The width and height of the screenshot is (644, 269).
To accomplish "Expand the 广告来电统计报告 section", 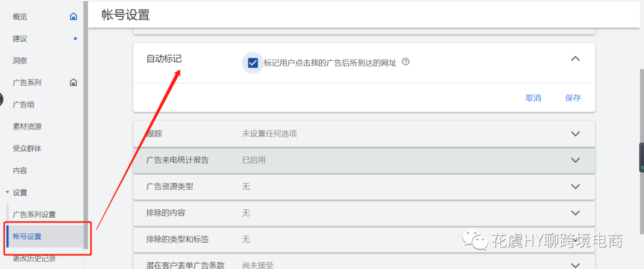I will pos(575,160).
